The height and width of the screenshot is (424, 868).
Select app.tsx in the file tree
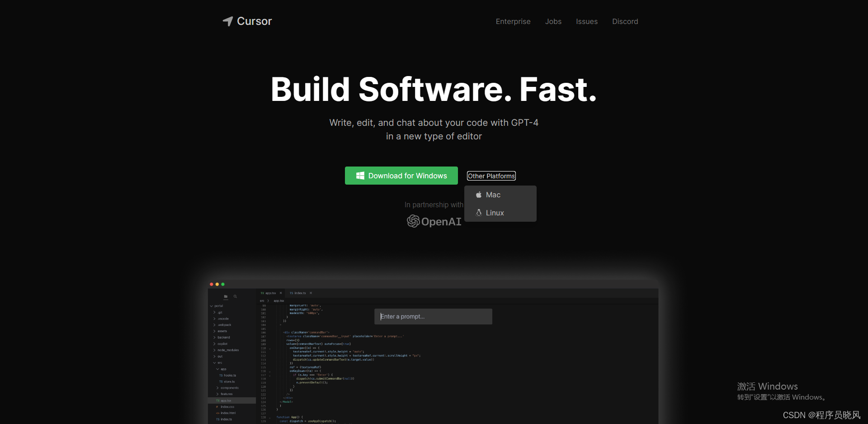point(232,400)
